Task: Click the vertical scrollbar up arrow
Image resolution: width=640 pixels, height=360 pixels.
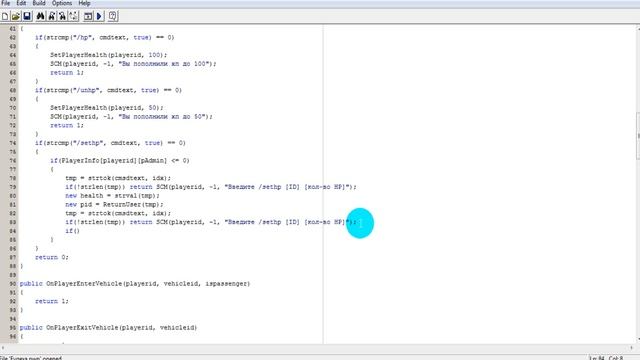Action: [x=638, y=28]
